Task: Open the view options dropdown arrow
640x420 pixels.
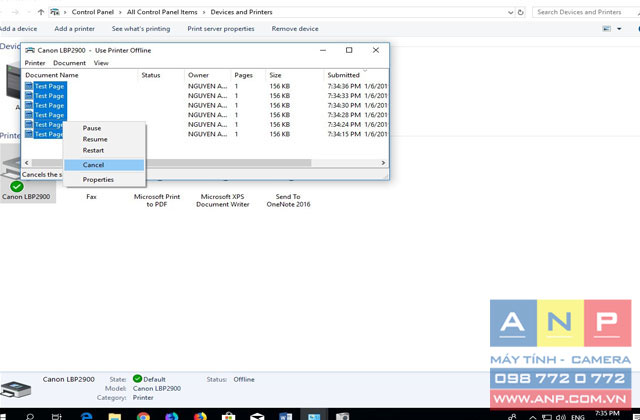Action: click(x=619, y=29)
